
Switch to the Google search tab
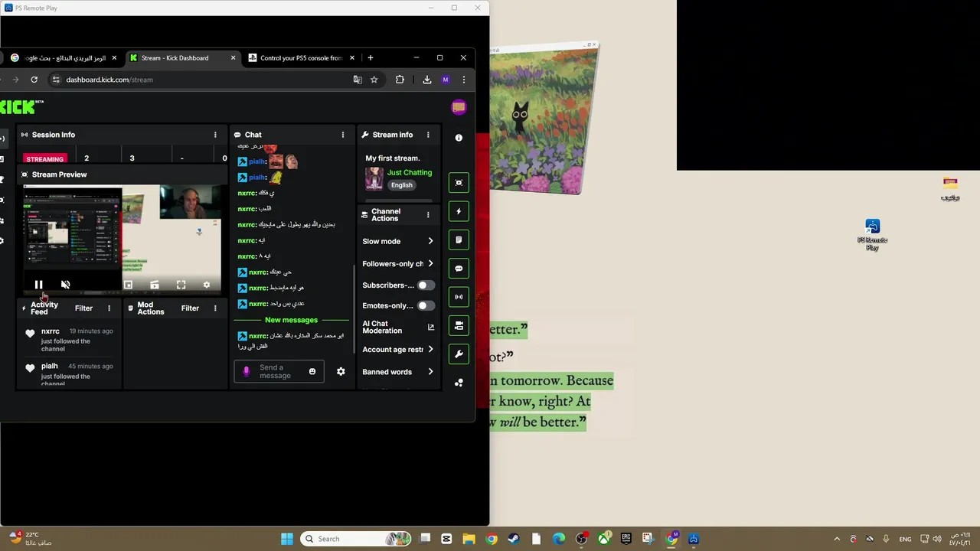[64, 58]
